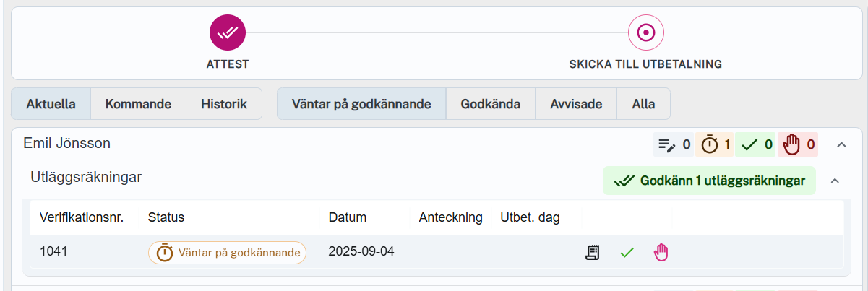This screenshot has width=868, height=291.
Task: Reject expense 1041 with pink hand icon
Action: pyautogui.click(x=661, y=253)
